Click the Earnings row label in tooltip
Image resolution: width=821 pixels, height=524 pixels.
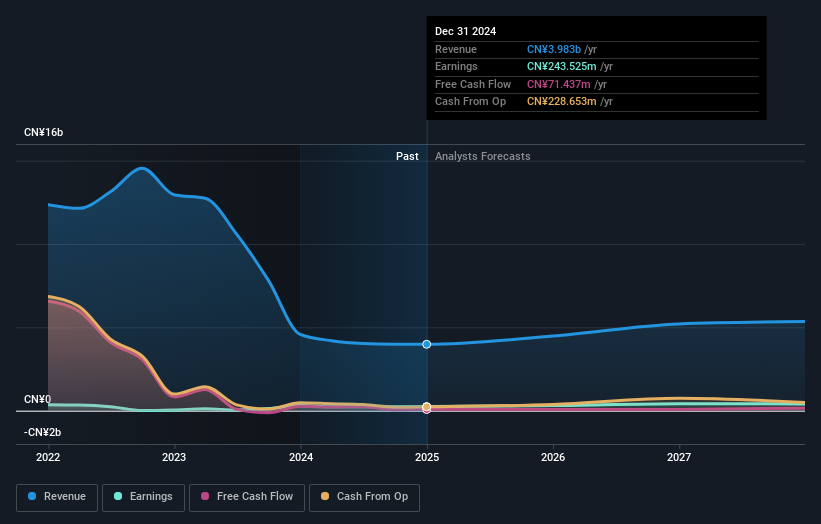[457, 66]
